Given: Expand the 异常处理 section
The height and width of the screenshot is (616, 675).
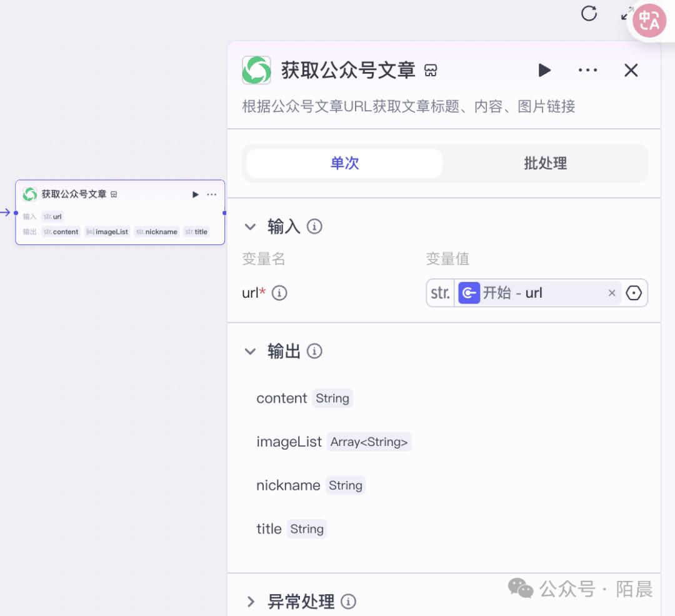Looking at the screenshot, I should (251, 601).
